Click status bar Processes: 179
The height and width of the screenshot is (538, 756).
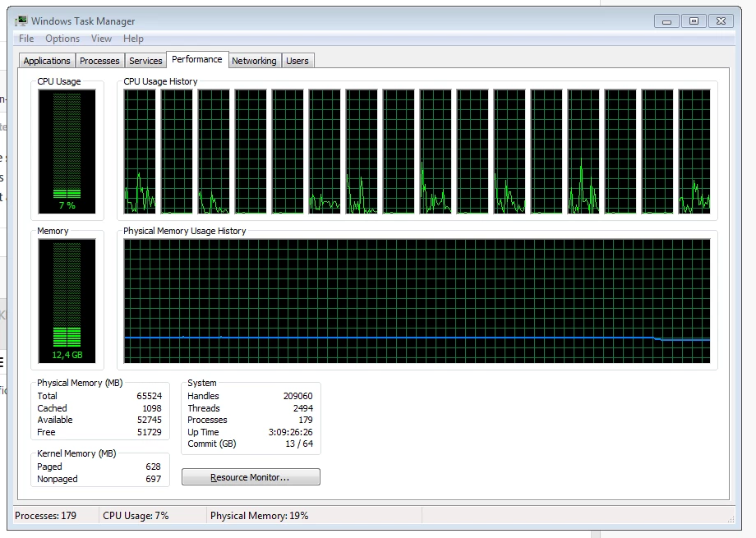tap(46, 516)
